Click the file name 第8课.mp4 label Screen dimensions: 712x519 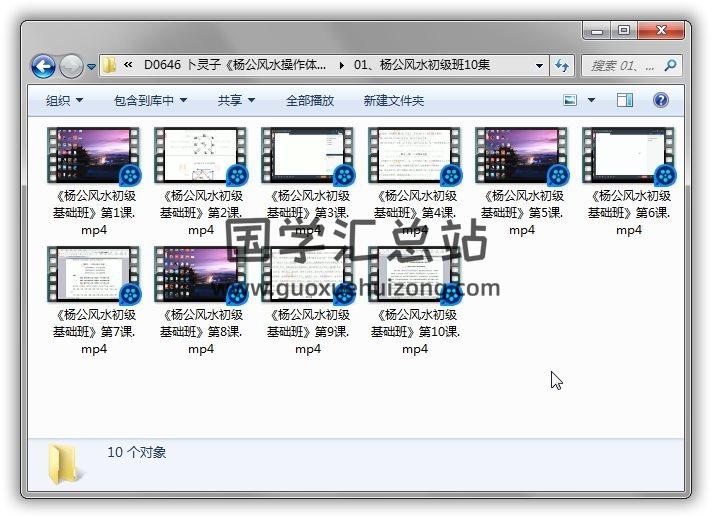(x=201, y=332)
